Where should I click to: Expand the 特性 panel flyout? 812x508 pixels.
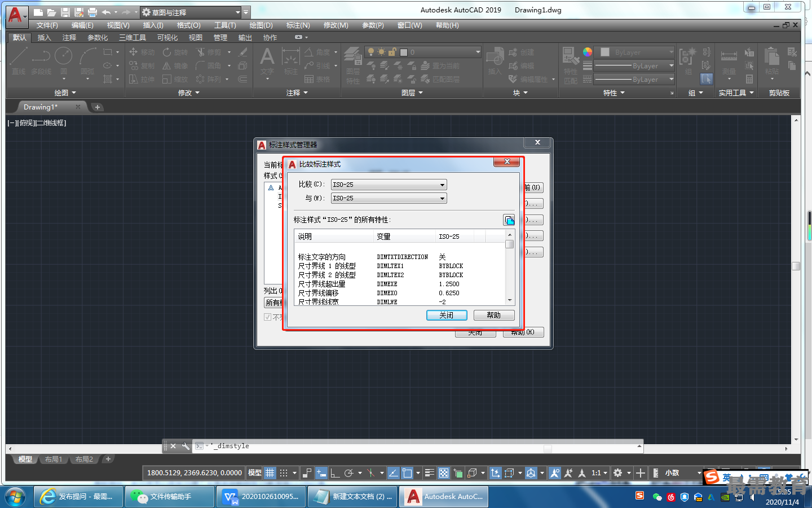[x=614, y=93]
